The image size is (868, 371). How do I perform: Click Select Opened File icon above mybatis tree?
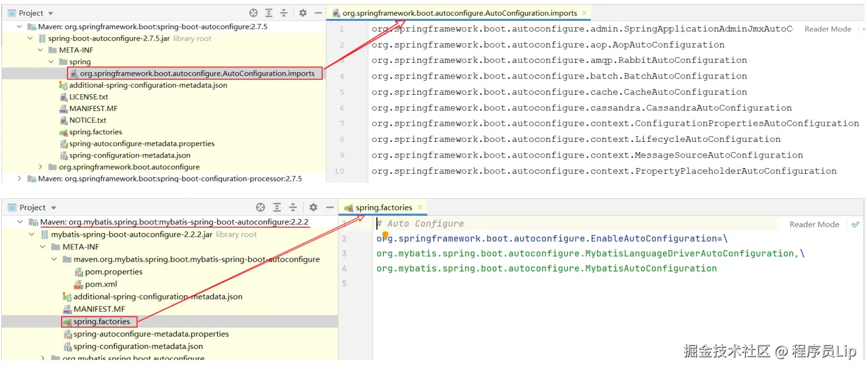point(261,207)
